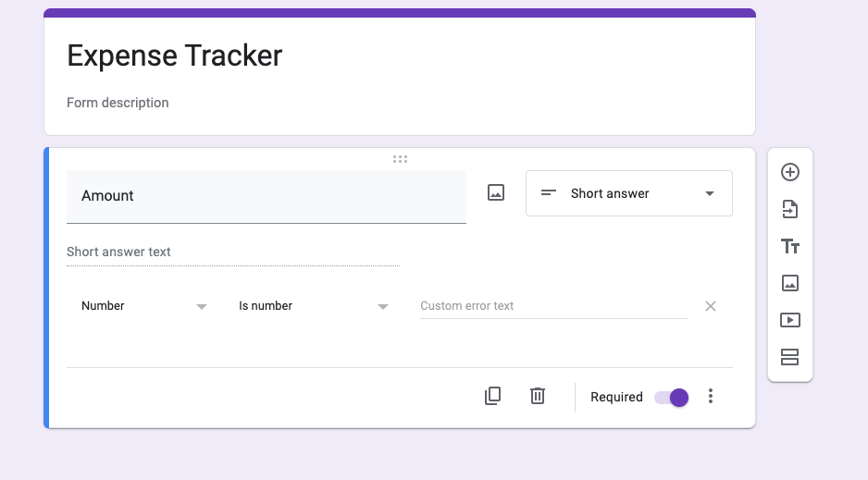Grab the drag handle above the question
Screen dimensions: 868x480
(x=400, y=159)
